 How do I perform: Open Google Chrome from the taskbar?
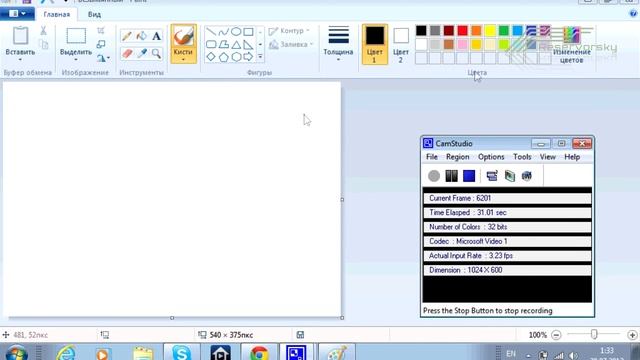[259, 353]
